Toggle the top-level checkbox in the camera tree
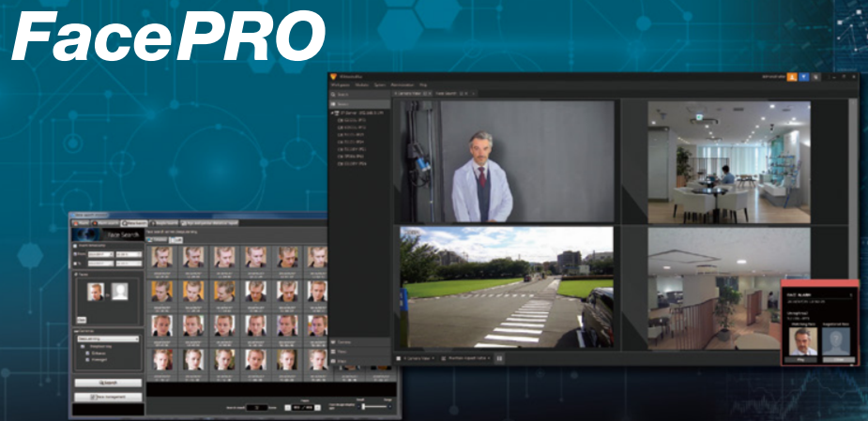This screenshot has width=868, height=421. click(83, 346)
